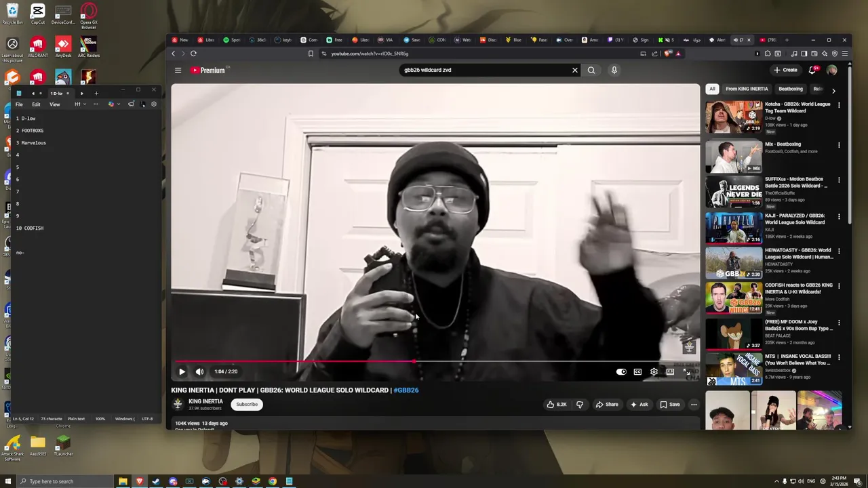Click the YouTube search magnifier button
The width and height of the screenshot is (868, 488).
tap(591, 70)
